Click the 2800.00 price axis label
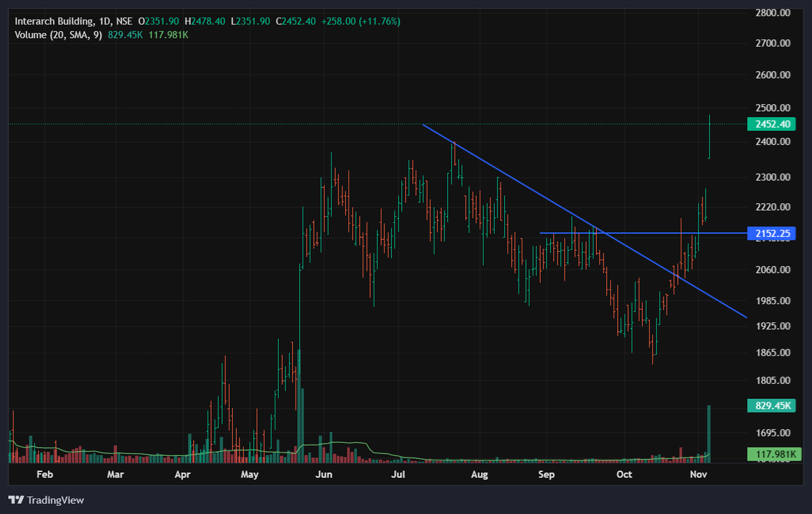 tap(773, 13)
